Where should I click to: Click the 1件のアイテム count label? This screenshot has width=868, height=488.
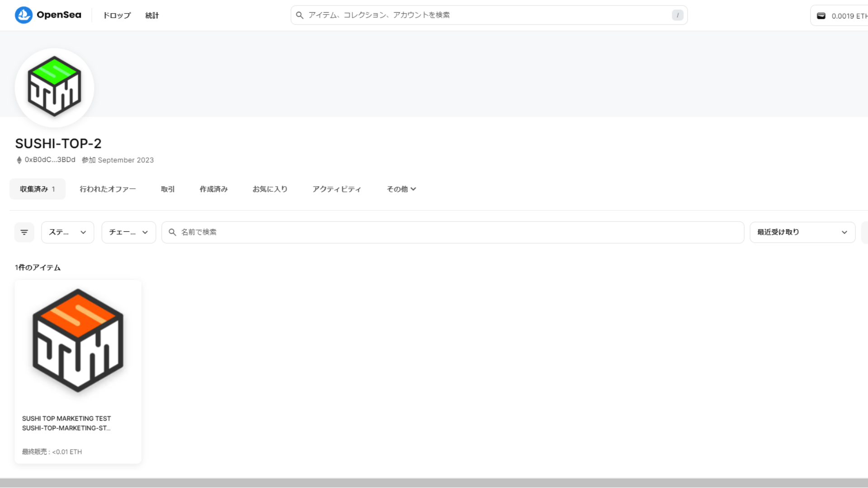tap(38, 267)
